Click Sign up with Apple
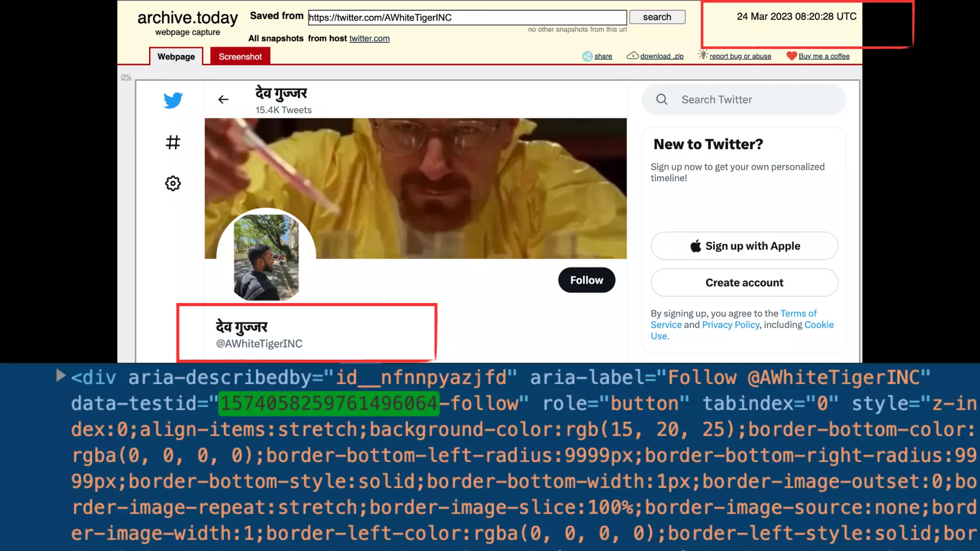 coord(744,246)
